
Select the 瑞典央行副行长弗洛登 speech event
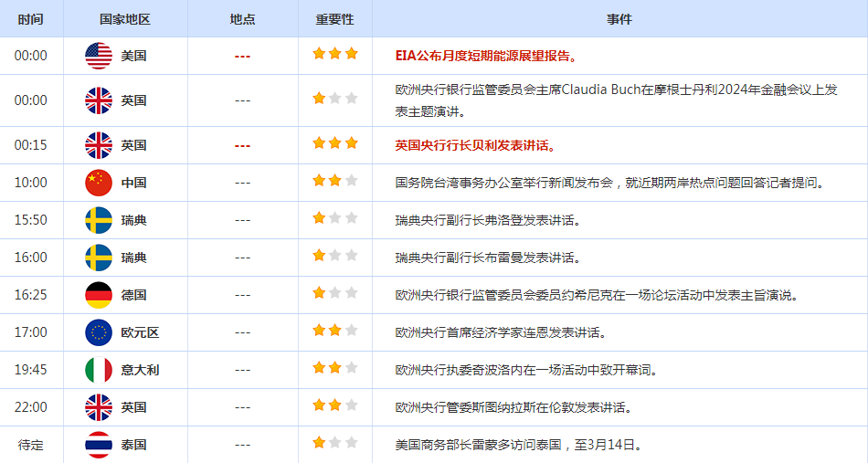coord(488,220)
